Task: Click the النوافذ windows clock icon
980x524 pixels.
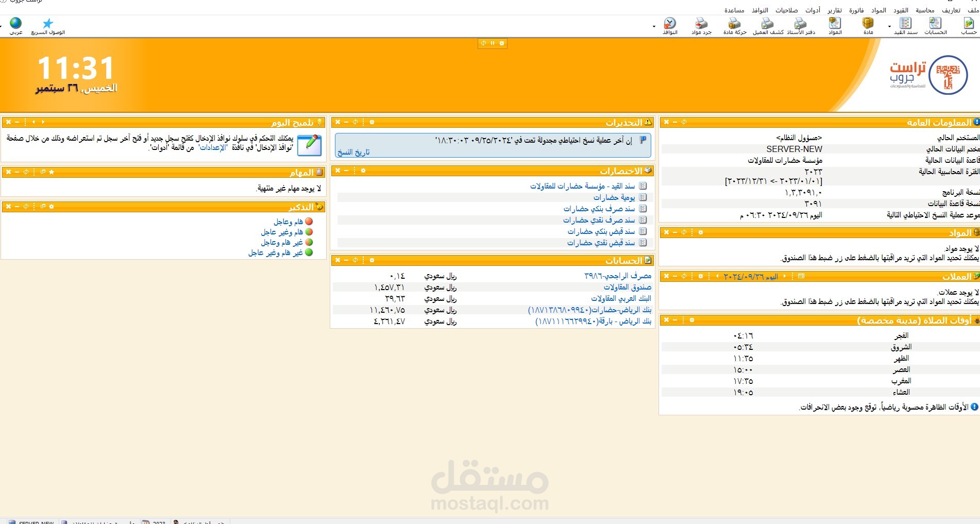Action: point(670,26)
